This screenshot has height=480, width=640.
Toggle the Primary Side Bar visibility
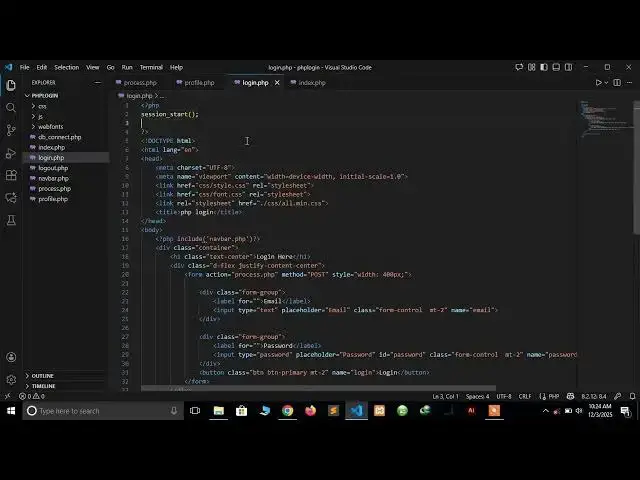544,67
